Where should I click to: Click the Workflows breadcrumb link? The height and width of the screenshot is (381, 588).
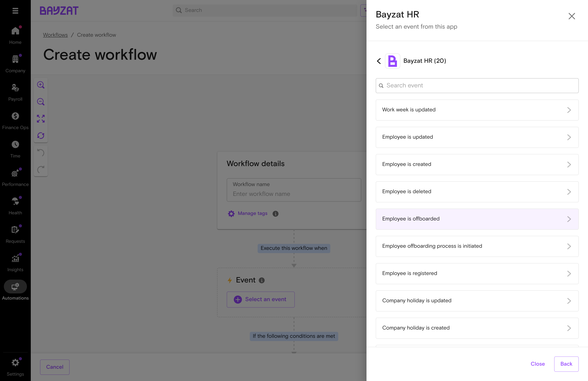(x=55, y=35)
